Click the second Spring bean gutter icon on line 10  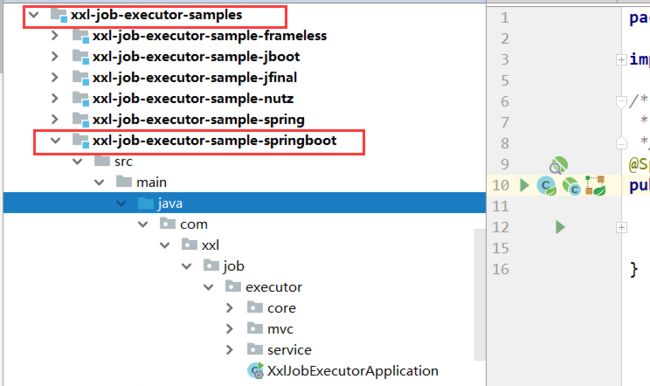tap(571, 186)
